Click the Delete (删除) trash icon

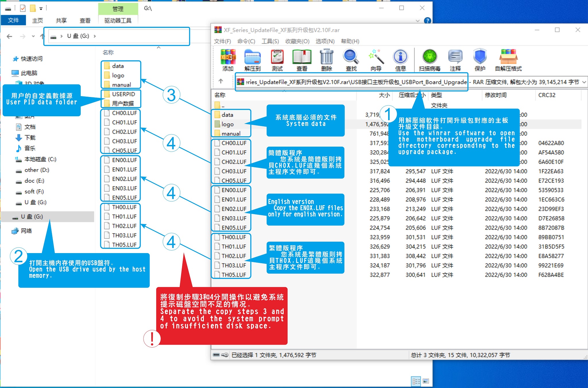(326, 57)
